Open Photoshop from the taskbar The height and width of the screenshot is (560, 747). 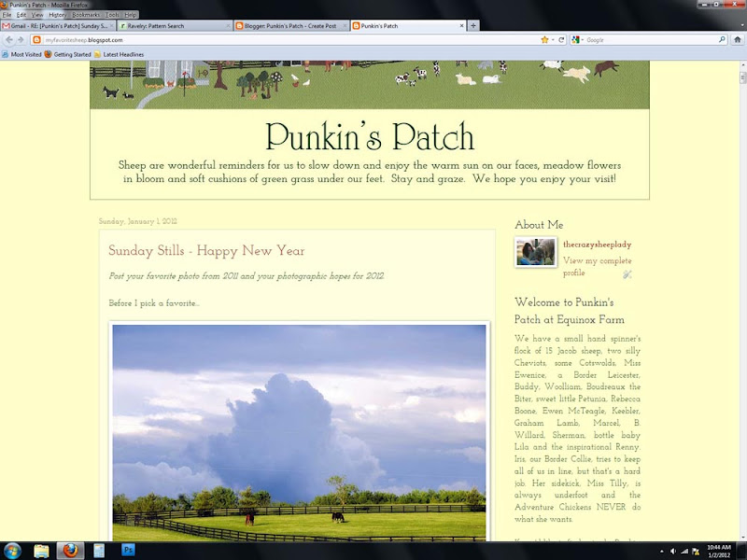pyautogui.click(x=128, y=551)
